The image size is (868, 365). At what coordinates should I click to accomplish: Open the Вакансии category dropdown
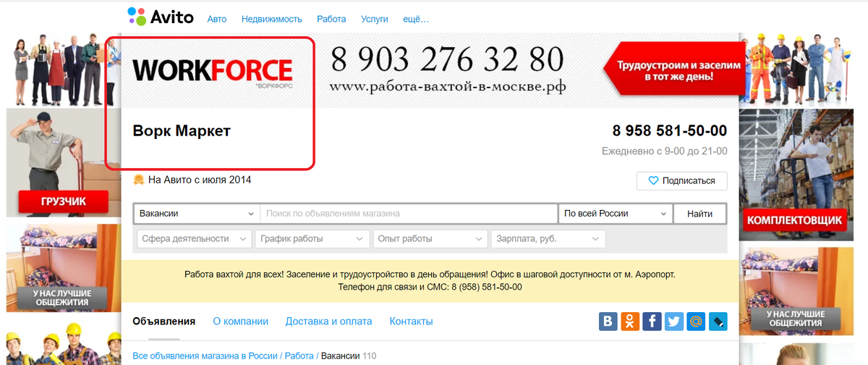[x=197, y=214]
